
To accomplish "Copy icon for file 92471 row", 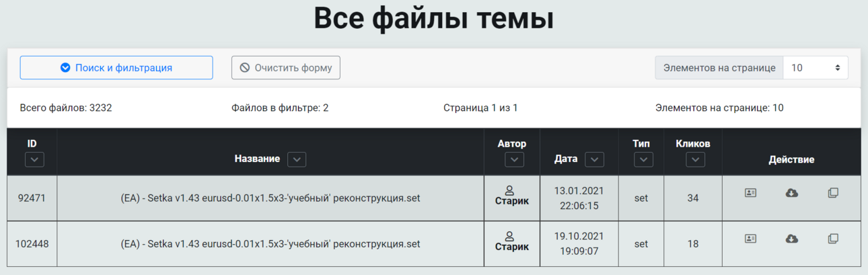I will (833, 193).
